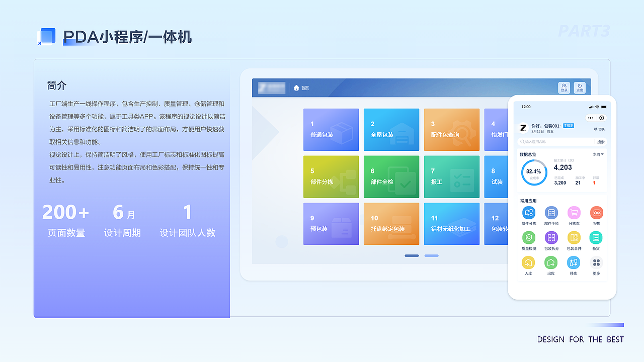Select the second page indicator dot
Screen dimensions: 644x362
coord(431,255)
